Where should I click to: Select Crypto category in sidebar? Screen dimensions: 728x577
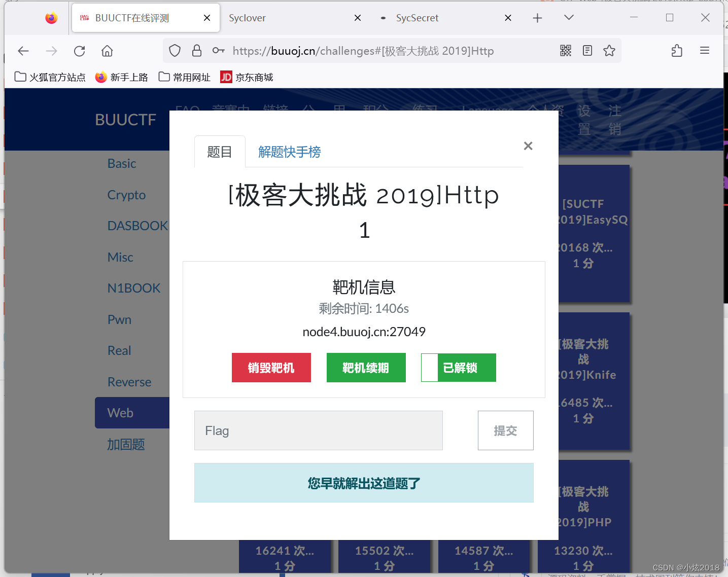[126, 195]
